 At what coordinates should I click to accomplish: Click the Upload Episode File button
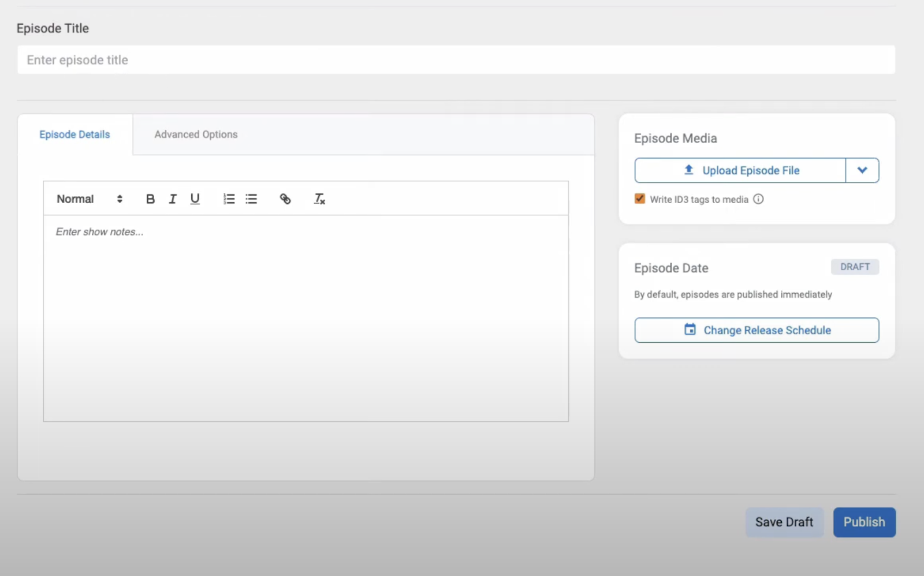[x=740, y=170]
